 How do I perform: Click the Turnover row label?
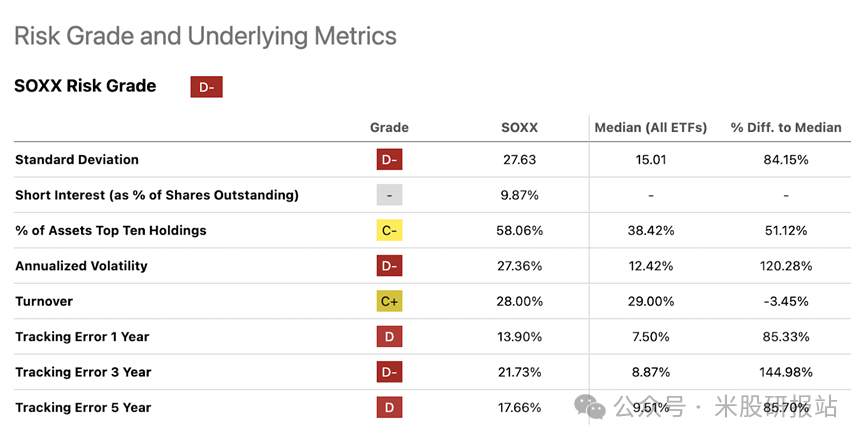44,301
